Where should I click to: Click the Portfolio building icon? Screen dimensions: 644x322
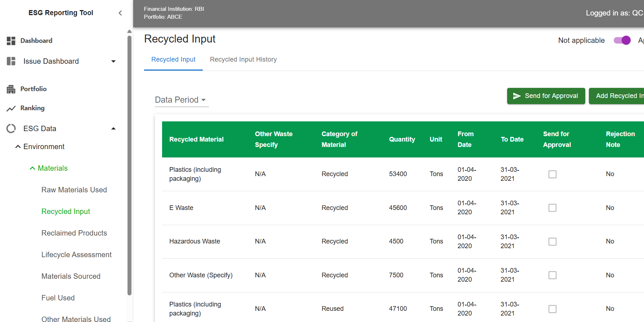tap(11, 89)
